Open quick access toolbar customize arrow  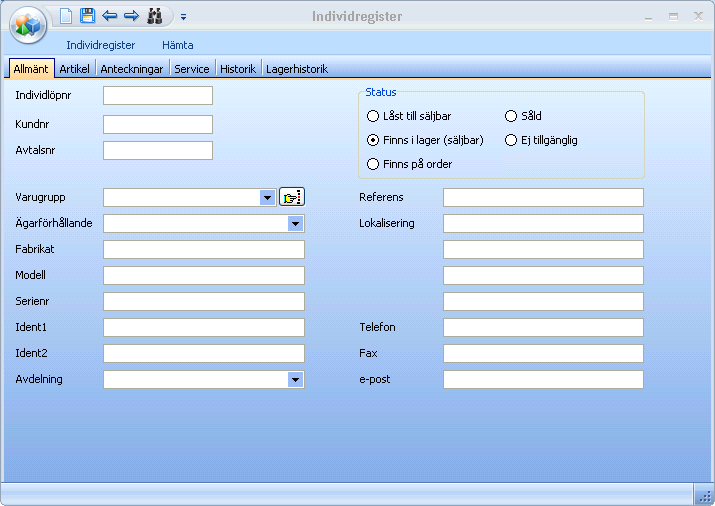click(184, 17)
